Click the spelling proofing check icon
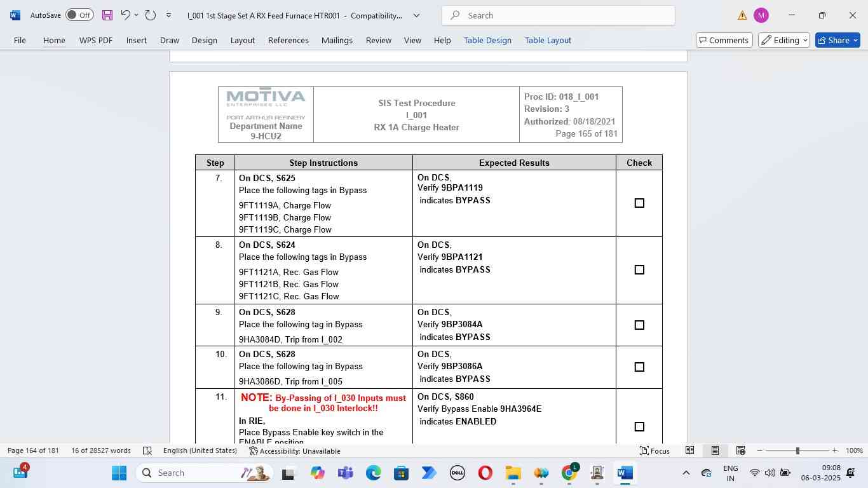 click(x=147, y=451)
